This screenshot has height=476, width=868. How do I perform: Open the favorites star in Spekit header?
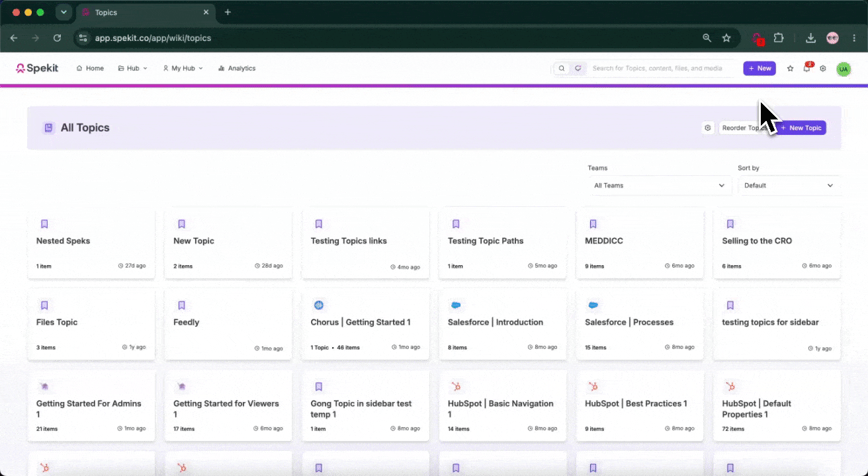click(x=790, y=68)
